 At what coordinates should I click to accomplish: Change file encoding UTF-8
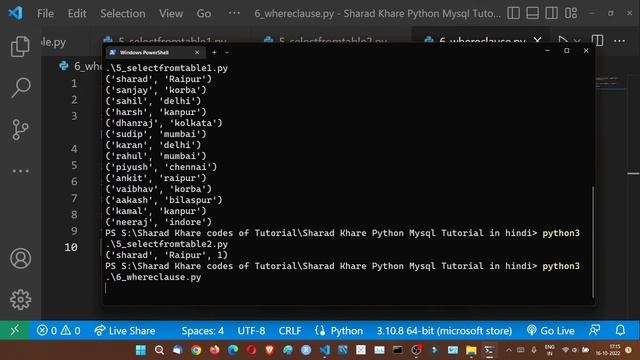tap(251, 330)
